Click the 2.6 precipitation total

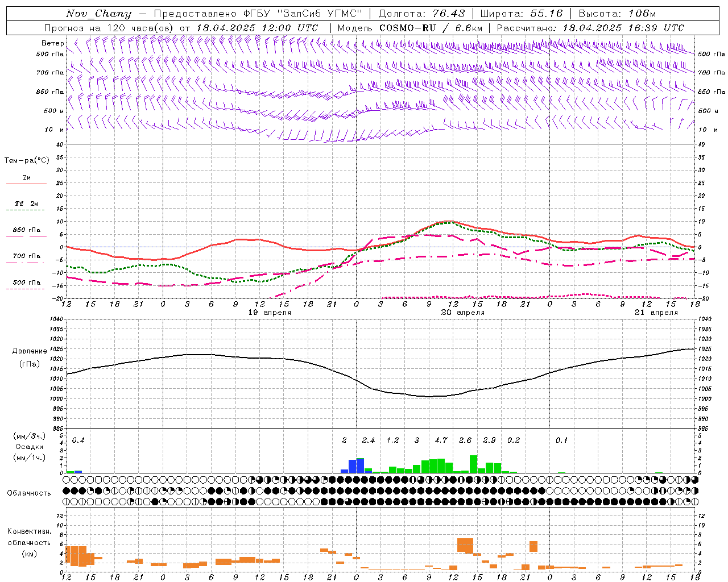tap(465, 440)
